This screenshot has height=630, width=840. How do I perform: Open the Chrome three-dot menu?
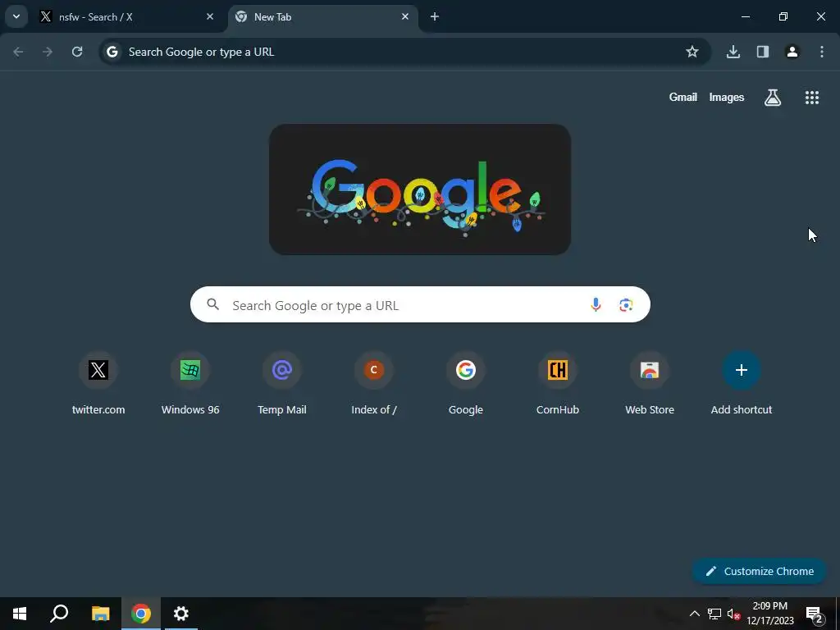click(822, 52)
